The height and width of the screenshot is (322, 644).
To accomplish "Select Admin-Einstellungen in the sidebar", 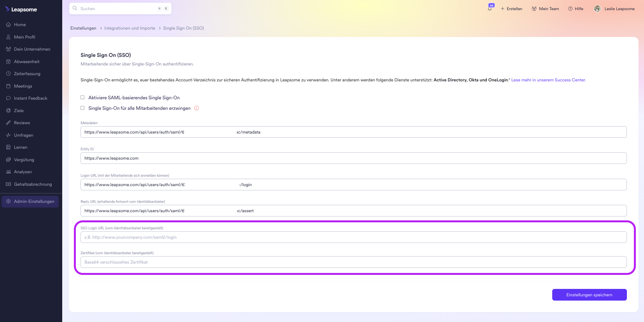I will point(30,201).
